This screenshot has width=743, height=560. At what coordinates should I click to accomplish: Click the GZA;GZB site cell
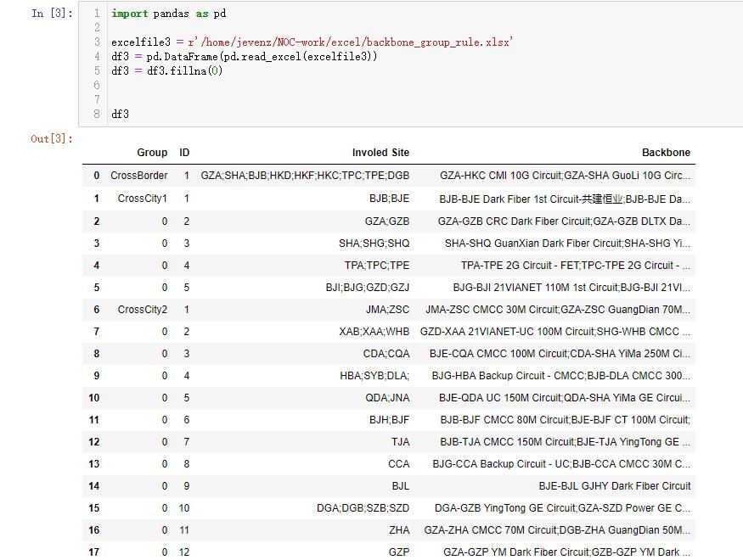[x=386, y=221]
